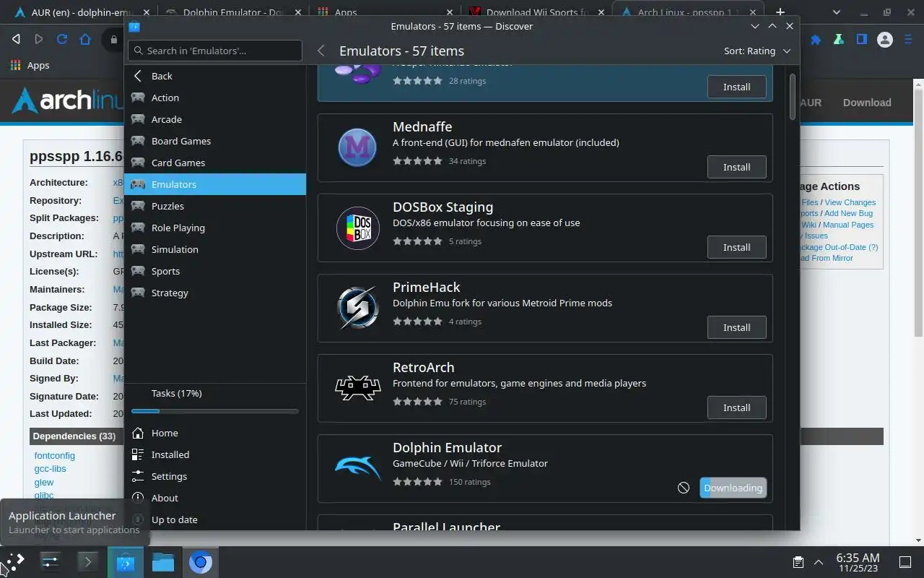Cancel the Dolphin Emulator download
Image resolution: width=924 pixels, height=578 pixels.
coord(684,488)
